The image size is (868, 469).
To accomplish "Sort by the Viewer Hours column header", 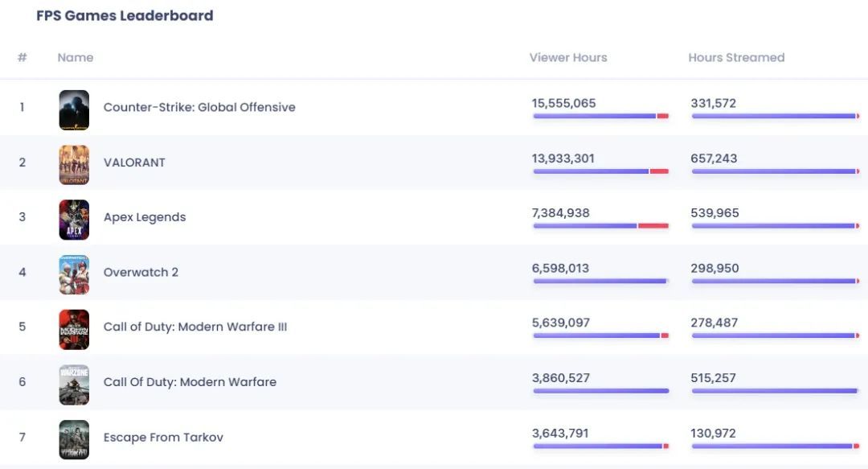I will point(567,58).
